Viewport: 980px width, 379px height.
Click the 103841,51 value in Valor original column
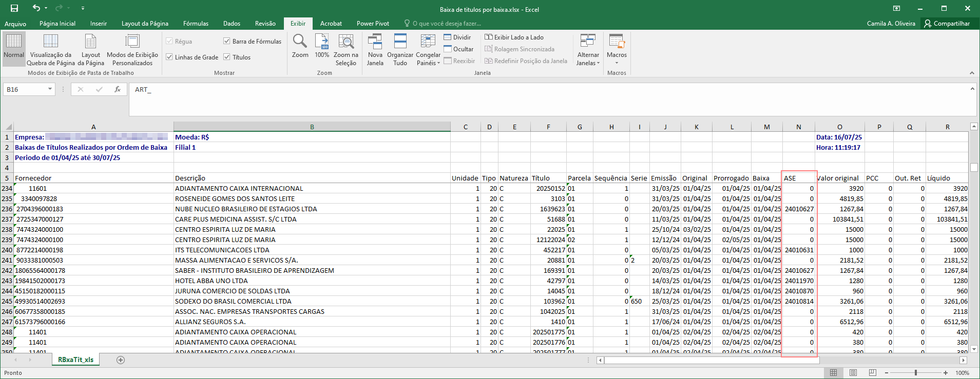(840, 219)
